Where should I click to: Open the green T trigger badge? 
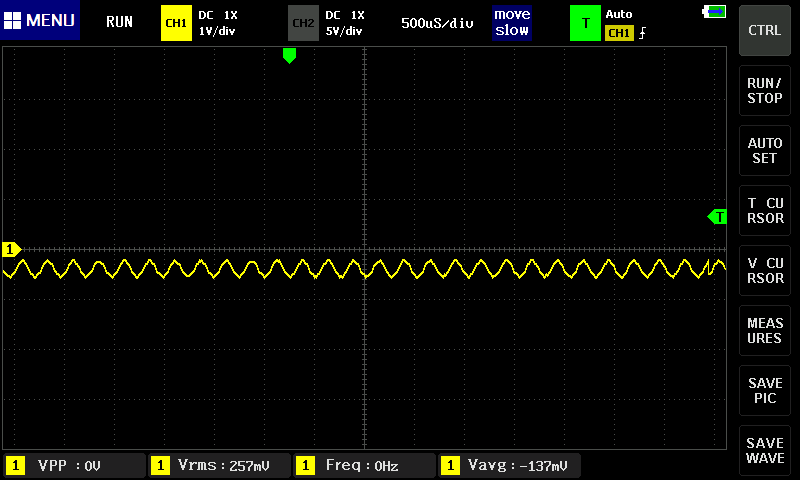click(585, 23)
